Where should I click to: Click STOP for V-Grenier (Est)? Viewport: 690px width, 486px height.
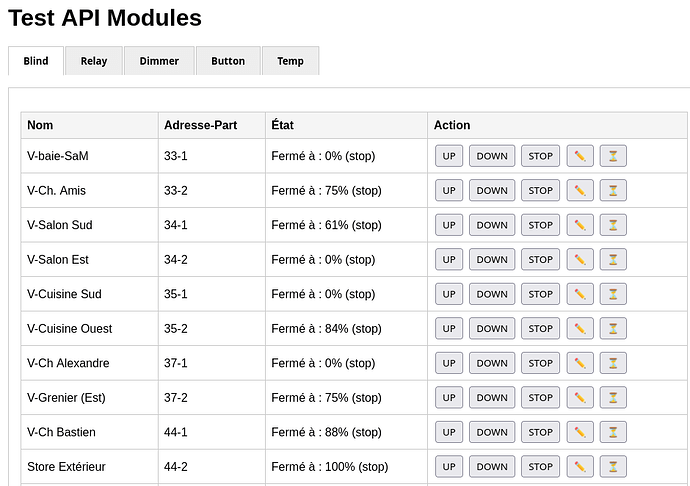[540, 398]
